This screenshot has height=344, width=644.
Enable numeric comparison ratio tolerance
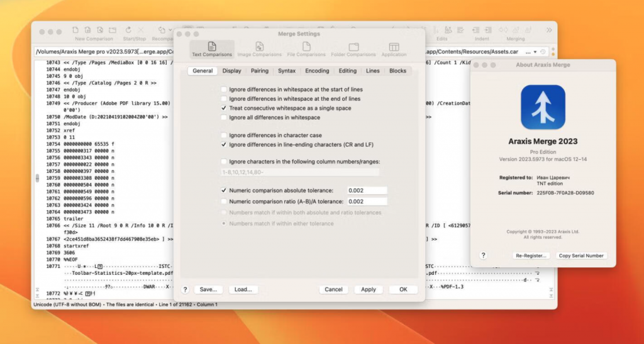pyautogui.click(x=224, y=201)
